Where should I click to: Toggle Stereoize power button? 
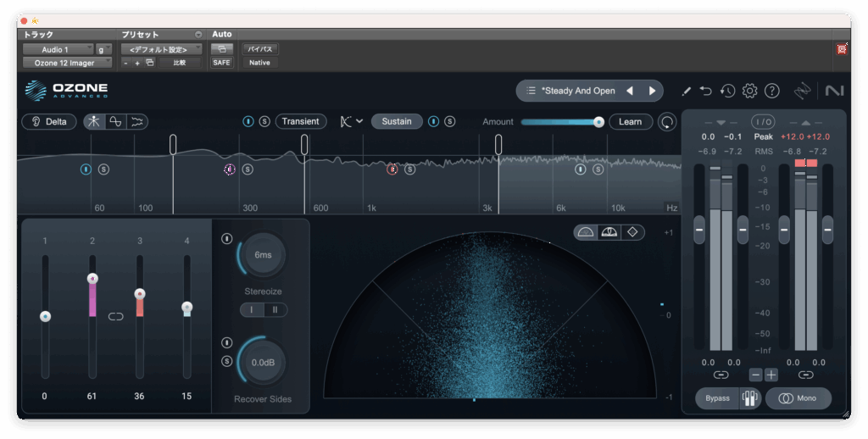pos(226,239)
